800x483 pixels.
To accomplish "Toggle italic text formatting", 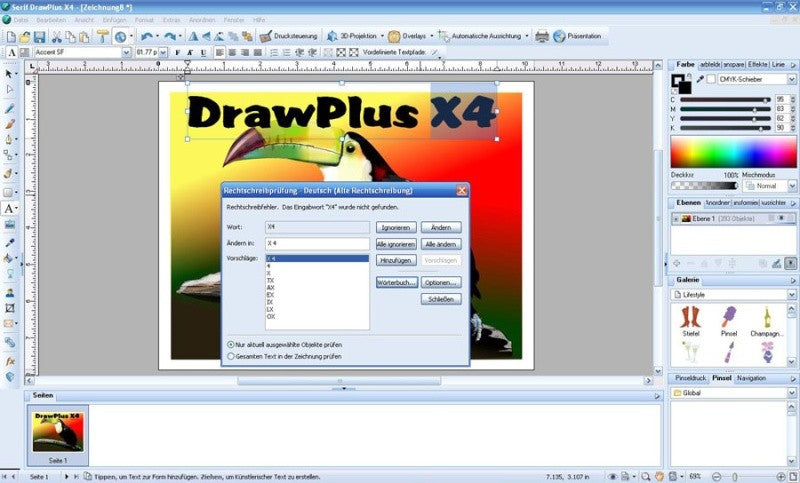I will click(190, 53).
